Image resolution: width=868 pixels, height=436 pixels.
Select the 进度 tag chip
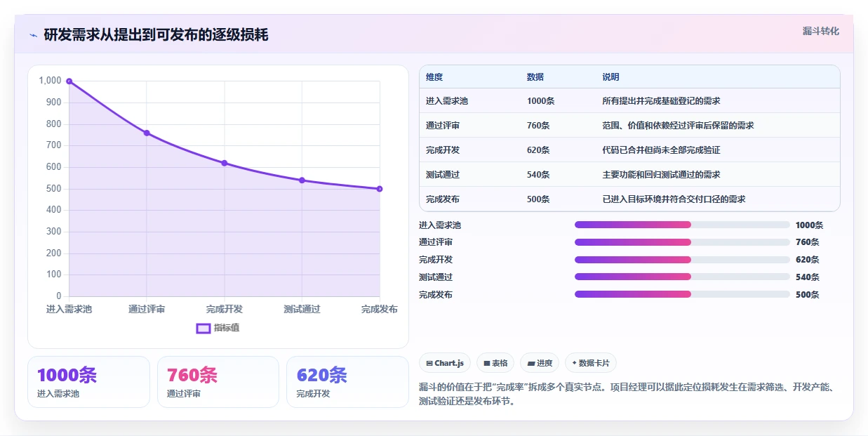click(540, 363)
